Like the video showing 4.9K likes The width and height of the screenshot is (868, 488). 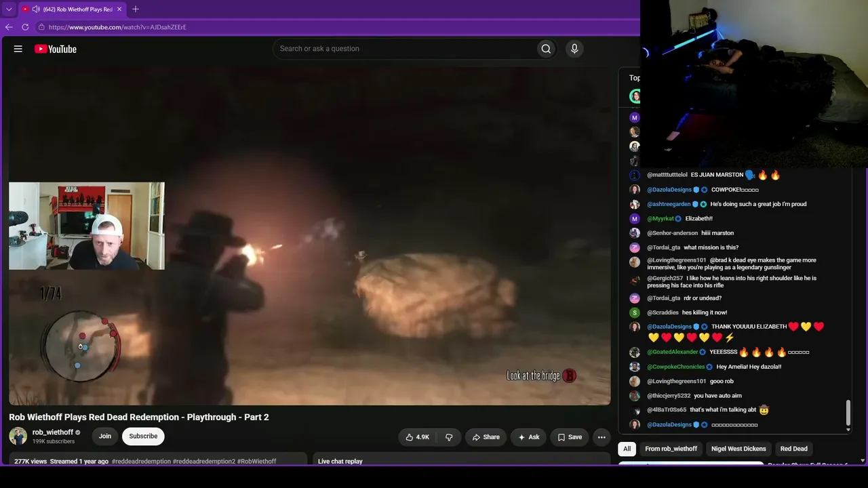(x=417, y=437)
